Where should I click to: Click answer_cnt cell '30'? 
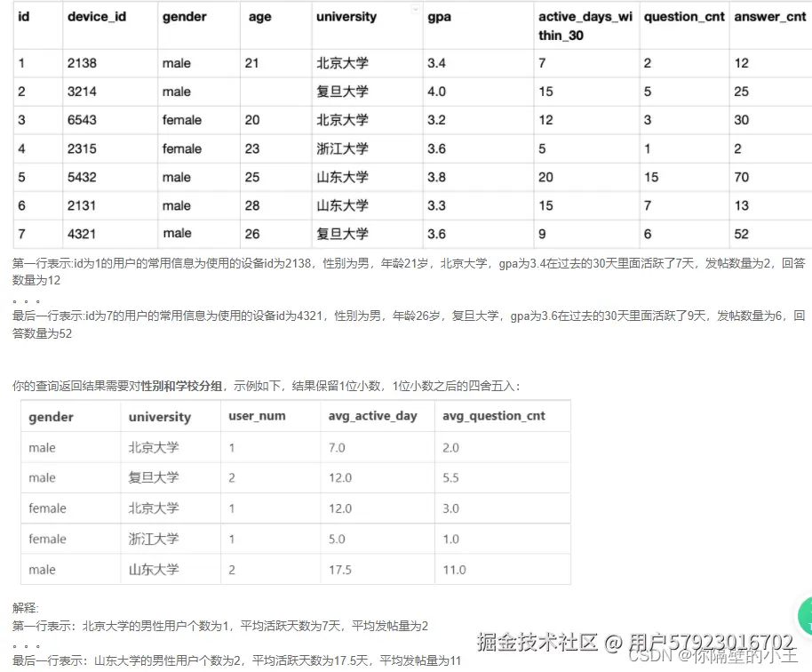(x=742, y=120)
